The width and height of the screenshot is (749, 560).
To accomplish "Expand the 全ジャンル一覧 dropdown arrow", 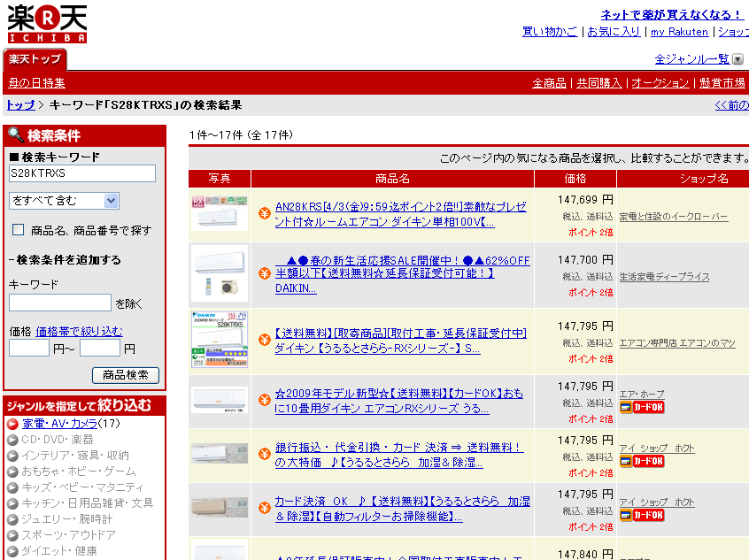I will click(x=738, y=59).
